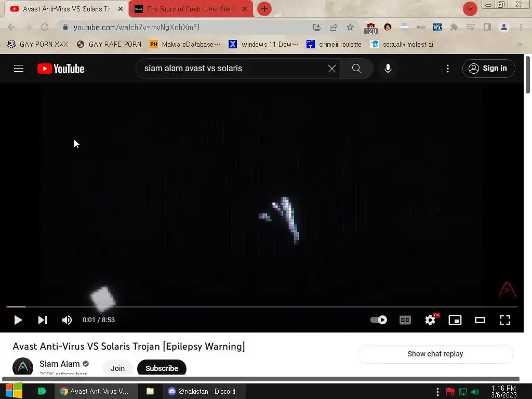Start voice search with microphone icon
The height and width of the screenshot is (399, 532).
388,69
